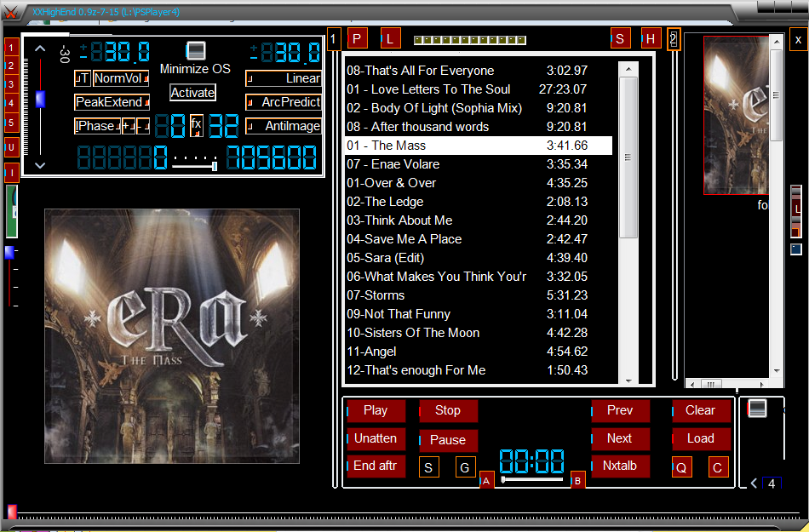Select "07 - Enae Volare" in playlist
Screen dimensions: 809x532
tap(479, 164)
